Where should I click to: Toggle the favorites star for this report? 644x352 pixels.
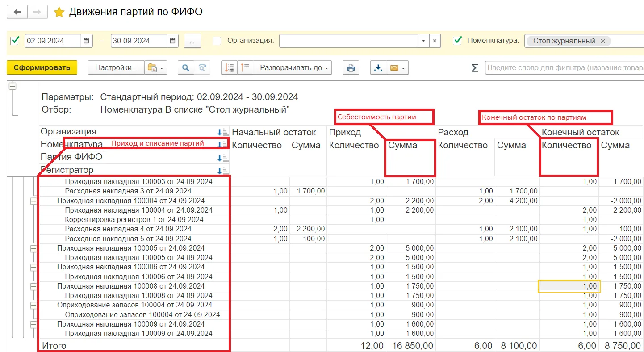(59, 12)
